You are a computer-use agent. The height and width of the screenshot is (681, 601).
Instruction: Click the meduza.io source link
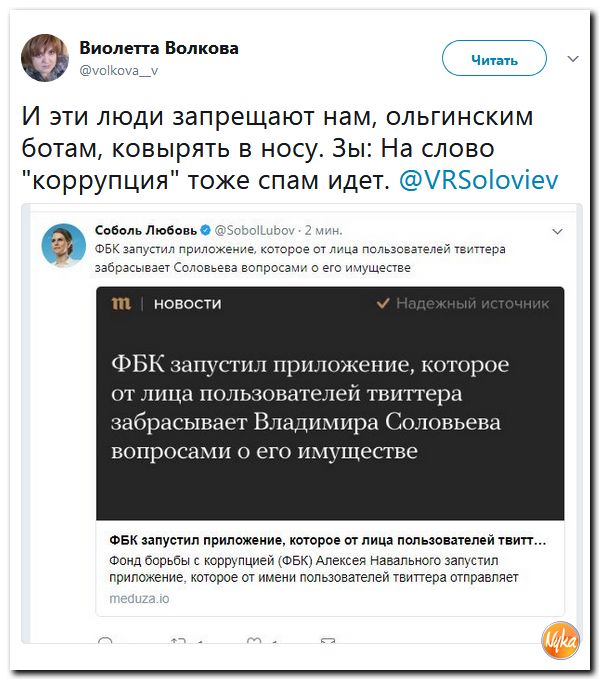tap(139, 598)
